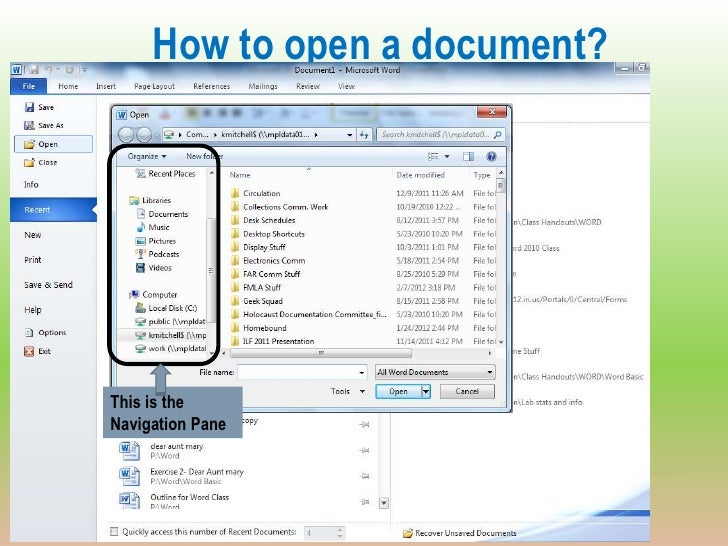The image size is (728, 546).
Task: Pin the dear aunt mary document
Action: [364, 450]
